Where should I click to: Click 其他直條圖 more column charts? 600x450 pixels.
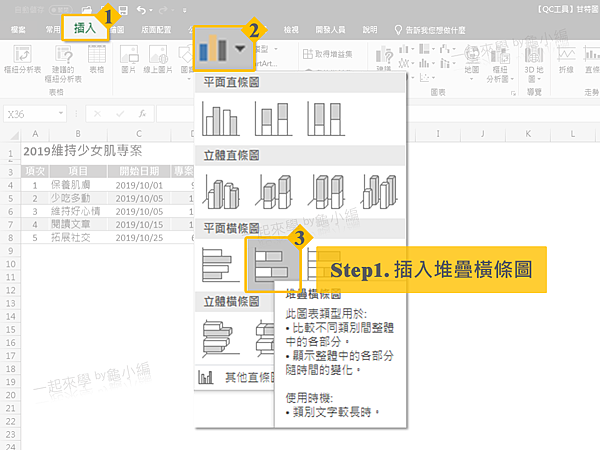234,378
